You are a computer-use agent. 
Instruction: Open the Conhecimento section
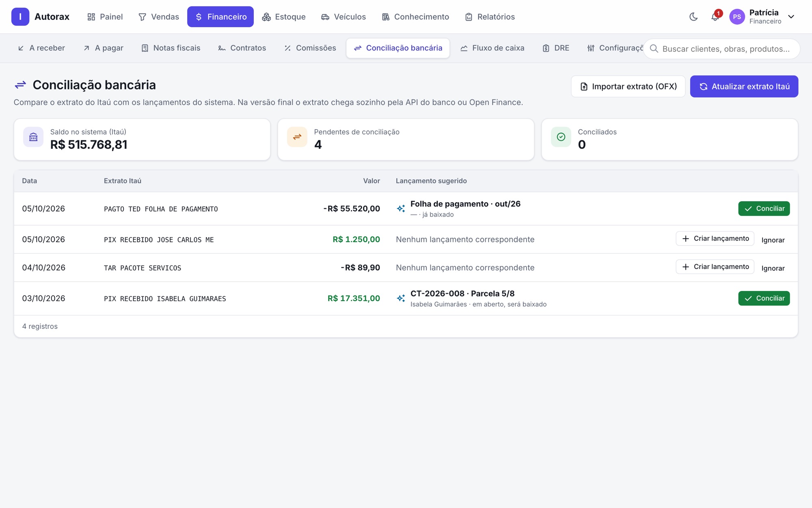(415, 17)
